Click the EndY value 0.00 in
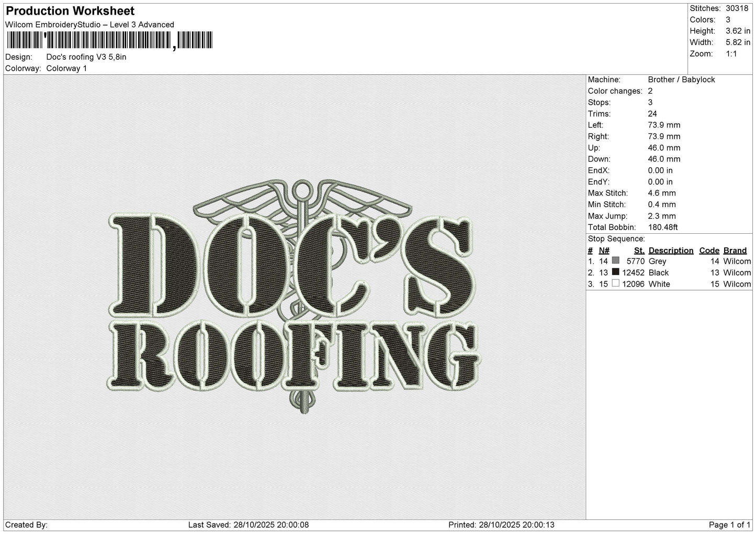The width and height of the screenshot is (756, 534). 660,182
